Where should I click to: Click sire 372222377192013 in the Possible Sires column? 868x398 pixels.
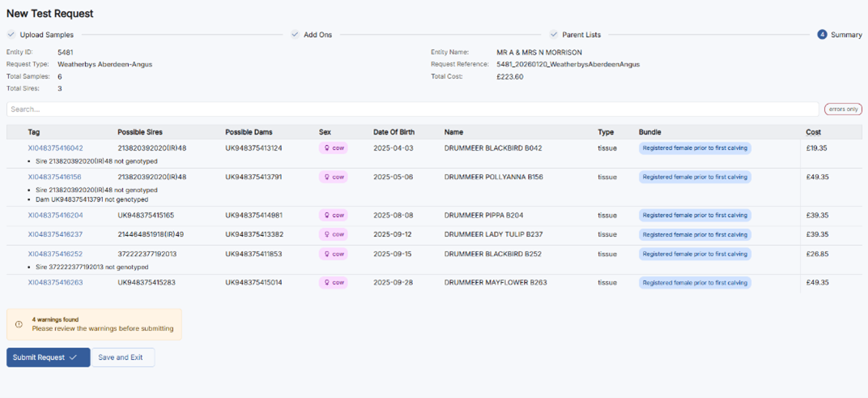pos(147,254)
